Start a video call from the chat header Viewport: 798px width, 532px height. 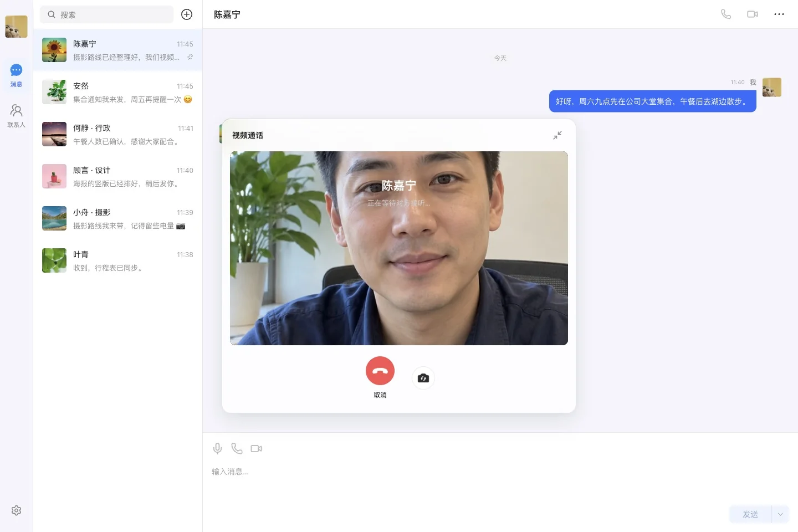click(x=753, y=14)
